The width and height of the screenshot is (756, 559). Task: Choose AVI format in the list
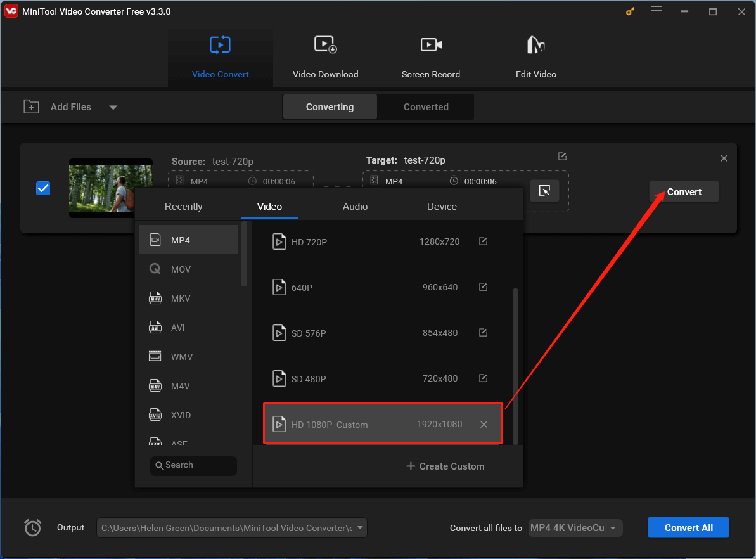[188, 328]
